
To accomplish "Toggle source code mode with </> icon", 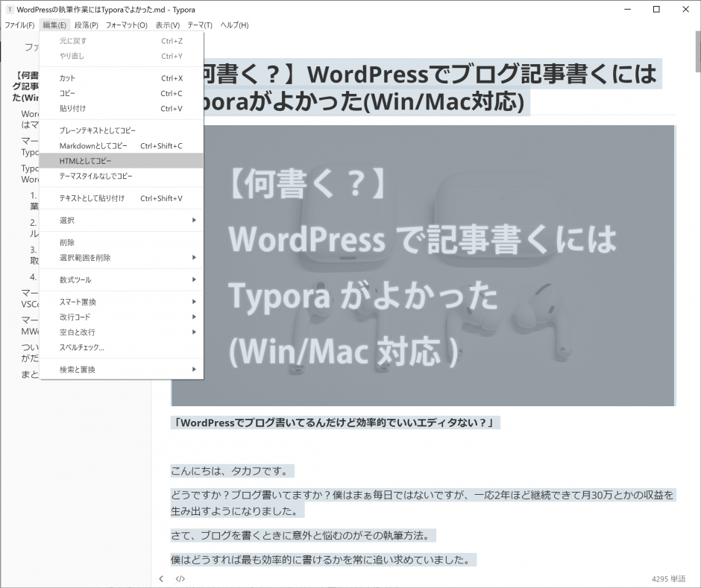I will (x=179, y=578).
